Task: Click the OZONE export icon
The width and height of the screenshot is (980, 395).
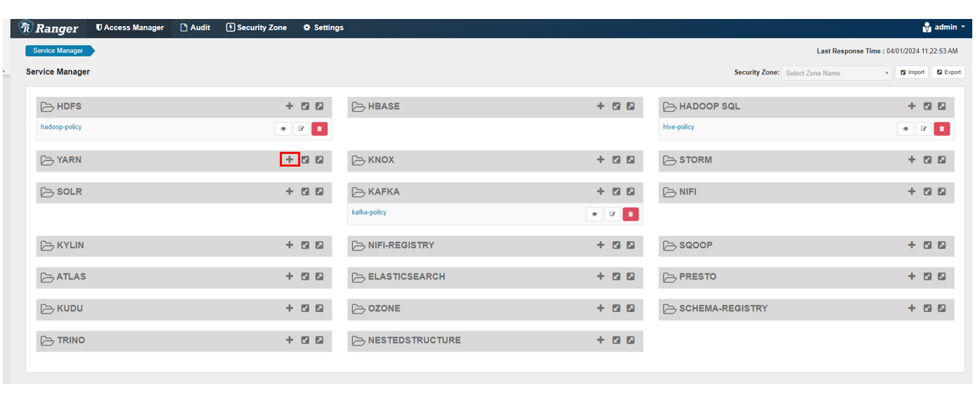Action: [x=631, y=308]
